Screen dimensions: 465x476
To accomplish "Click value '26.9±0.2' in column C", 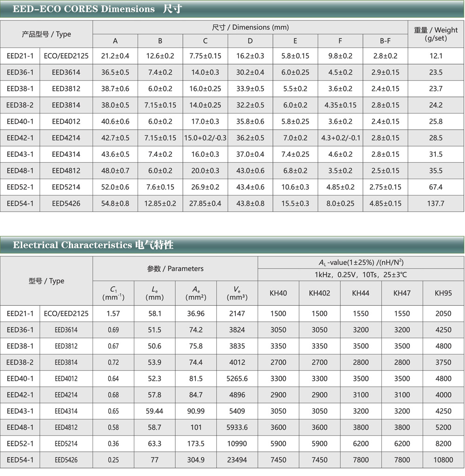I will tap(206, 187).
